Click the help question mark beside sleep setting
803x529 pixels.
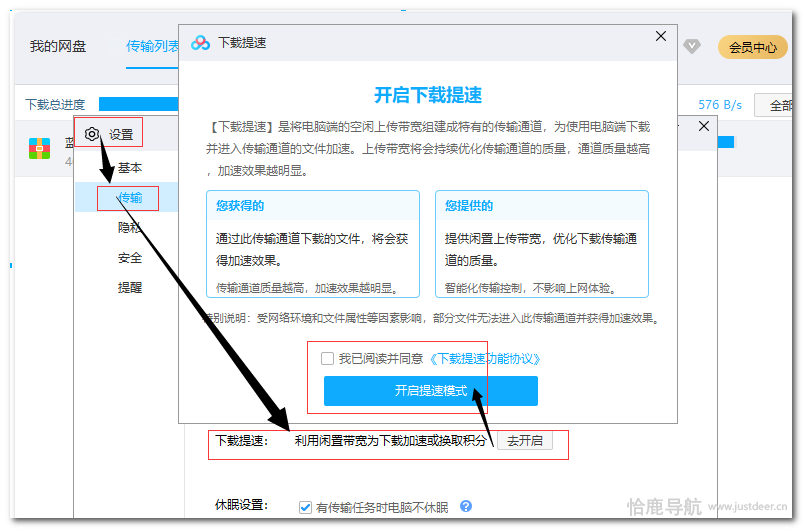465,507
